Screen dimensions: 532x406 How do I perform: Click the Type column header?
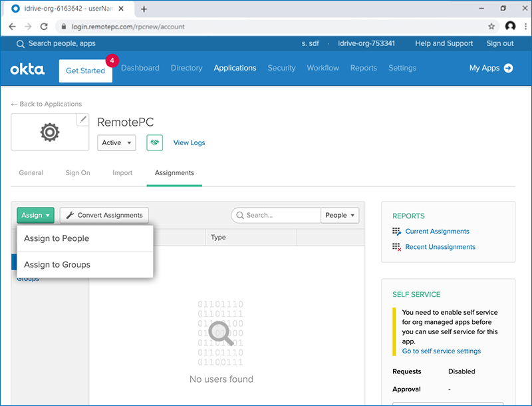(x=218, y=238)
